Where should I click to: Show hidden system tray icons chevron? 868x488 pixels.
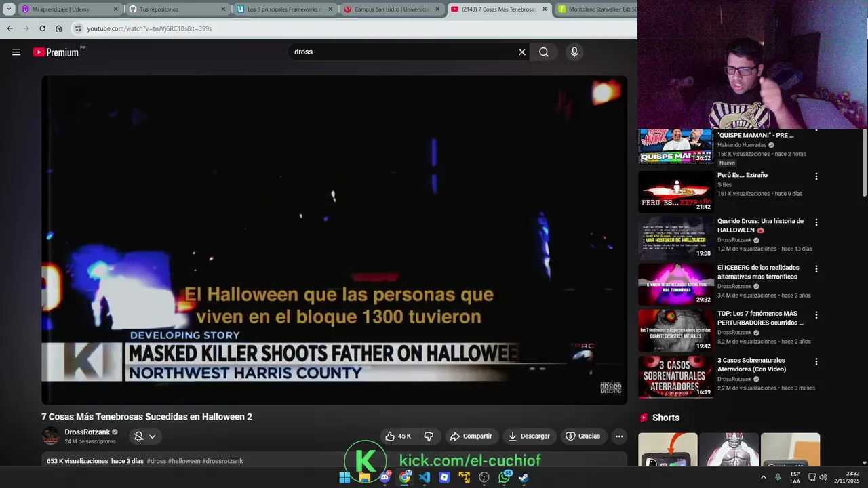(x=764, y=477)
